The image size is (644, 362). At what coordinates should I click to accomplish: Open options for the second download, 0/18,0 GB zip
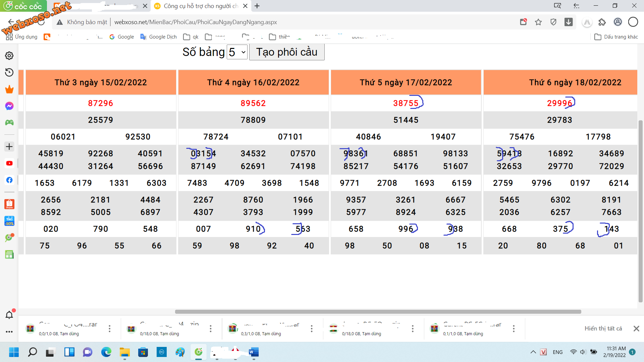[x=211, y=329]
